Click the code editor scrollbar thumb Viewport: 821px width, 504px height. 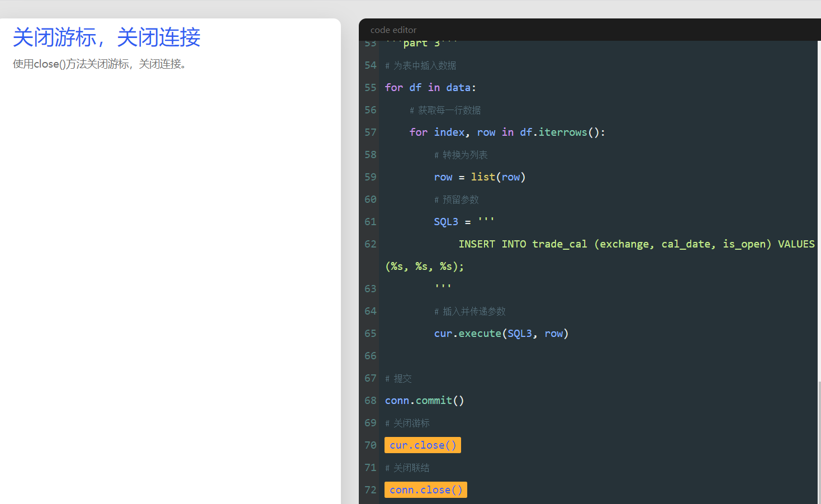(x=819, y=443)
